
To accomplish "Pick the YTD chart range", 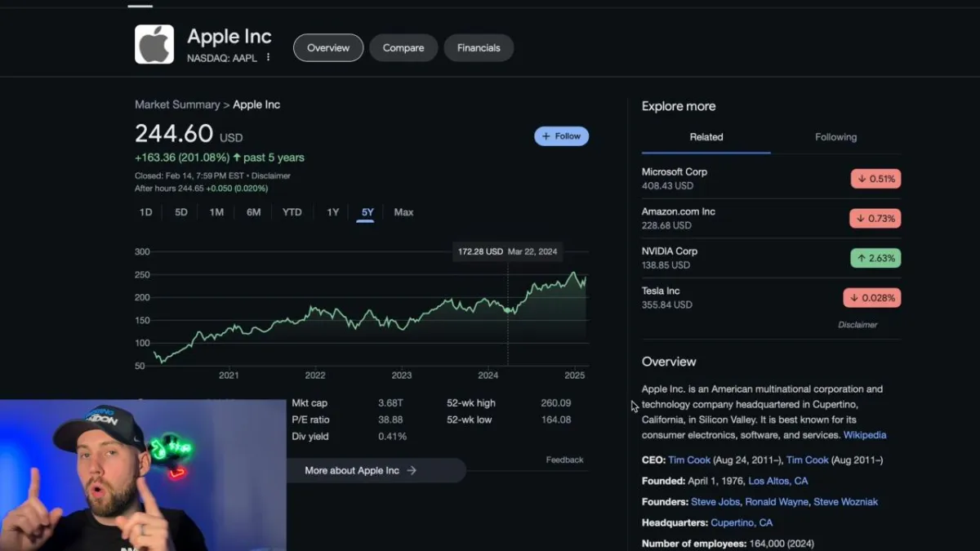I will pos(292,212).
